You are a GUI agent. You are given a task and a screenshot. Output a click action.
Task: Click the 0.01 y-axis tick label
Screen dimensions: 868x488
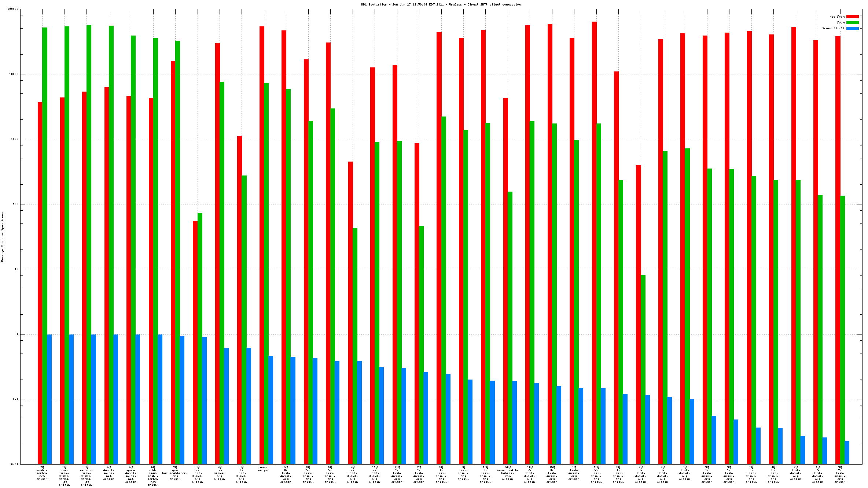pyautogui.click(x=15, y=464)
